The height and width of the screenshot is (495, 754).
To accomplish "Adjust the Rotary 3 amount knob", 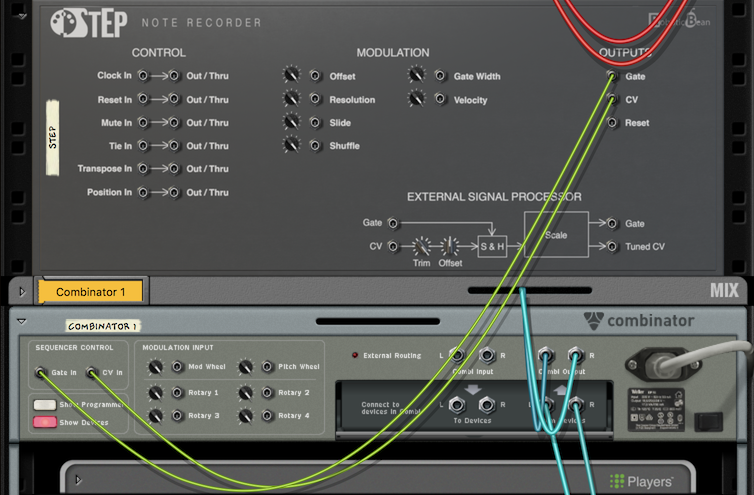I will [155, 416].
